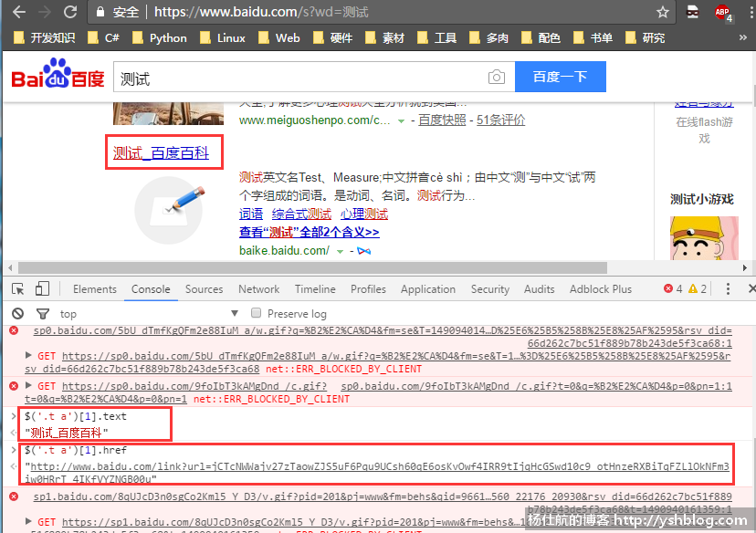Click the baidu.com/link?url= href output
This screenshot has height=533, width=756.
tap(377, 472)
